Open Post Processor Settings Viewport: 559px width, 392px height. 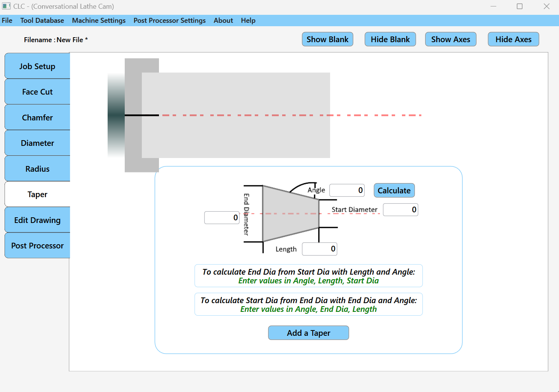click(x=169, y=20)
